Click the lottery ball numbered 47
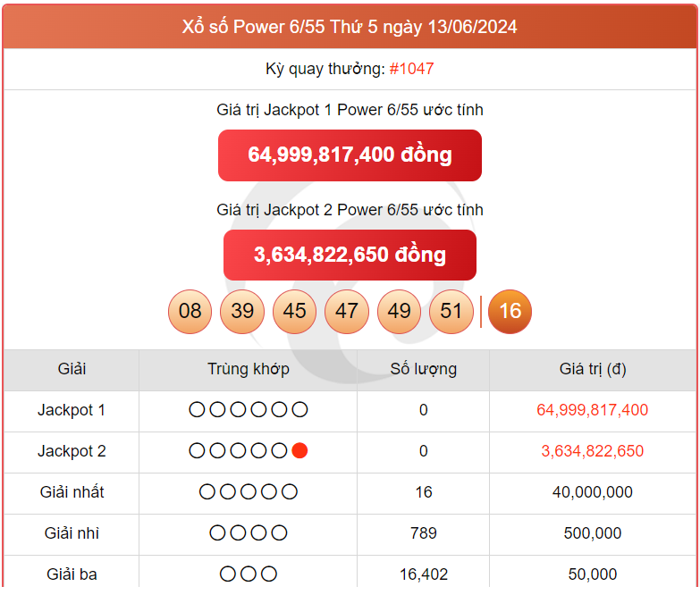The width and height of the screenshot is (700, 595). tap(347, 311)
